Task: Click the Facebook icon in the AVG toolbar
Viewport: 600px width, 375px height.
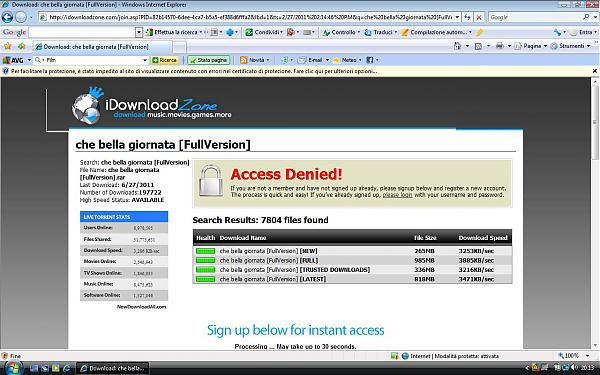Action: point(369,60)
